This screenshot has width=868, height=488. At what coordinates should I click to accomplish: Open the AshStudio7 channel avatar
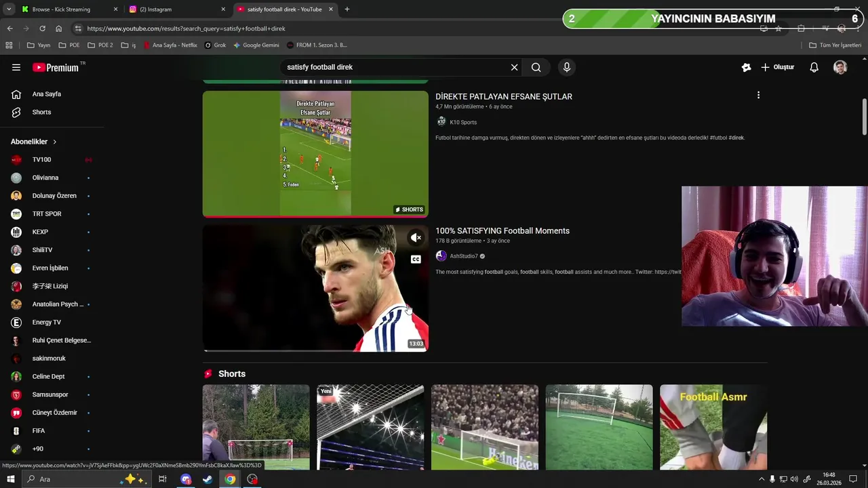point(441,256)
